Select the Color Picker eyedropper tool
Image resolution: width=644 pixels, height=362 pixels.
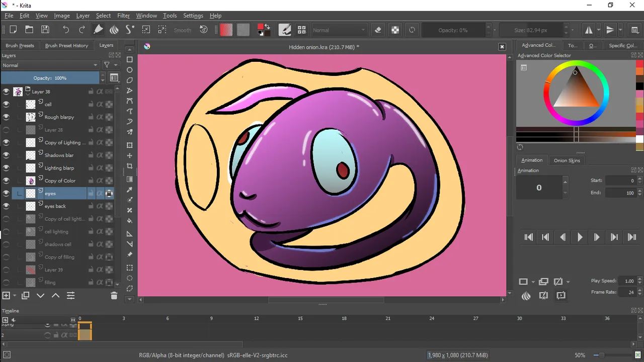pyautogui.click(x=129, y=190)
